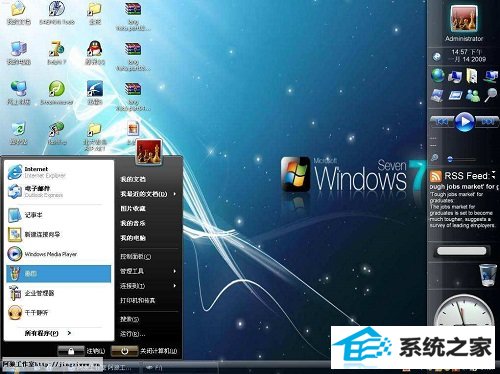Launch DAEMON Tools from the desktop
This screenshot has width=500, height=374.
point(57,13)
